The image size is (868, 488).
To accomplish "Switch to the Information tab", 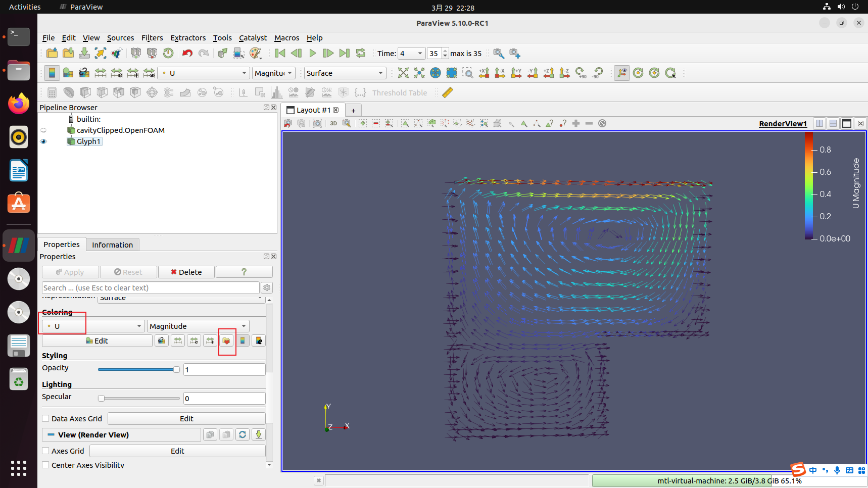I will [x=112, y=245].
